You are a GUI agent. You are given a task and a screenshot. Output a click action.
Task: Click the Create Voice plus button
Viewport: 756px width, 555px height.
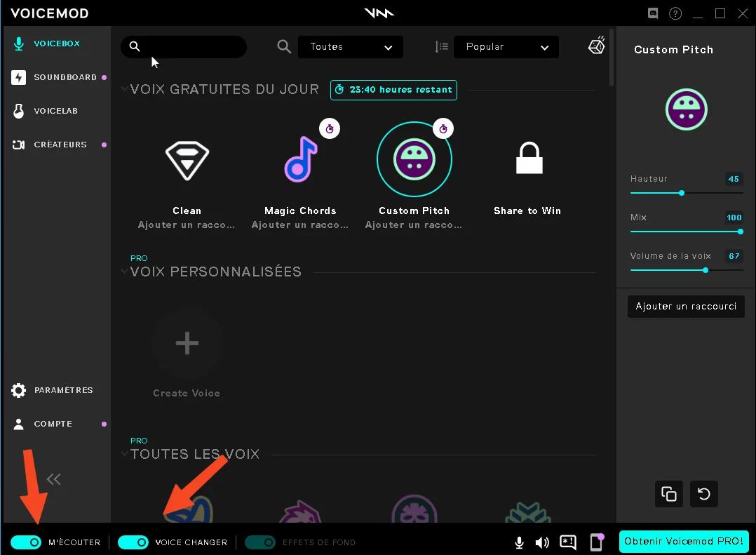(x=187, y=343)
